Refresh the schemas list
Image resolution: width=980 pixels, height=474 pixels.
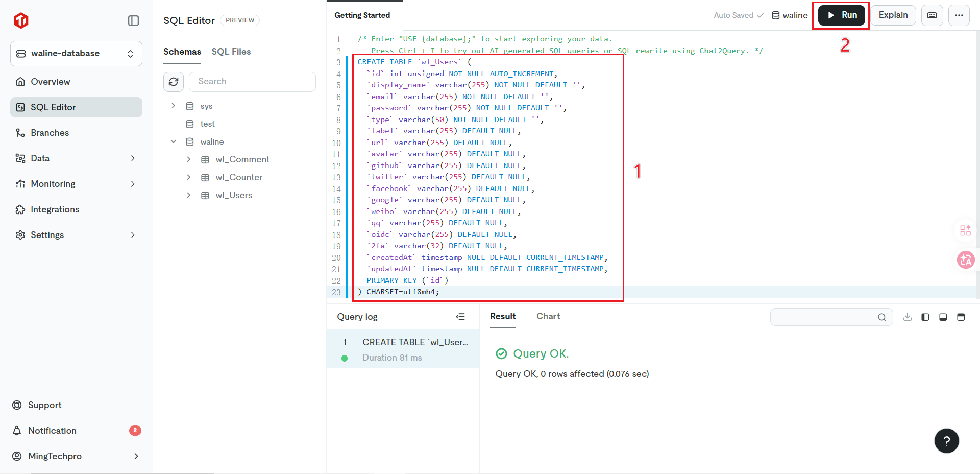(174, 82)
